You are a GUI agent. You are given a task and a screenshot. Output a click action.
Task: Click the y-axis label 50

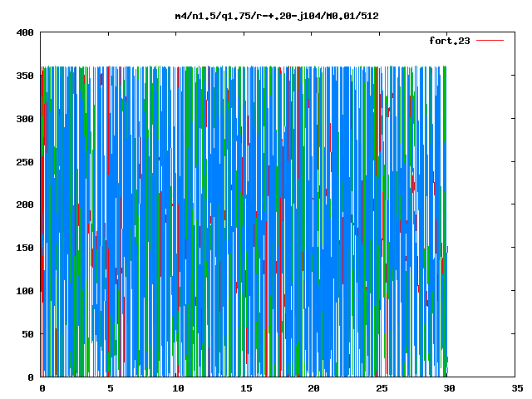pos(28,334)
